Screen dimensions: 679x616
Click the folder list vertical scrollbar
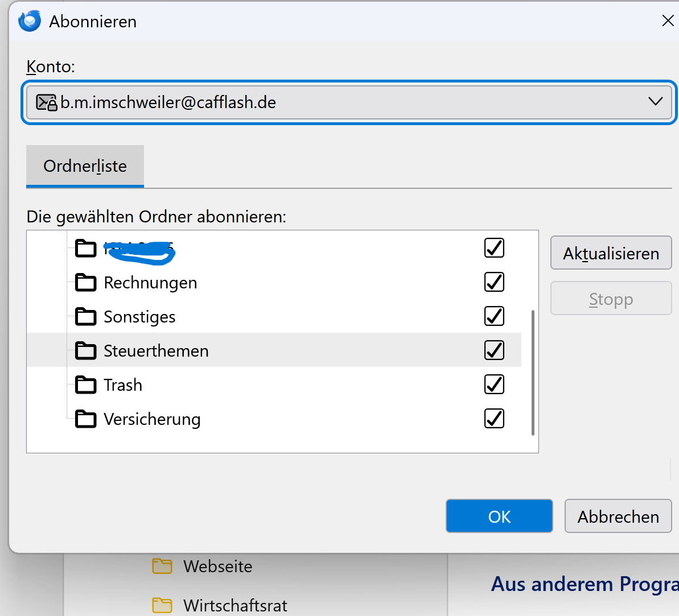click(x=533, y=373)
